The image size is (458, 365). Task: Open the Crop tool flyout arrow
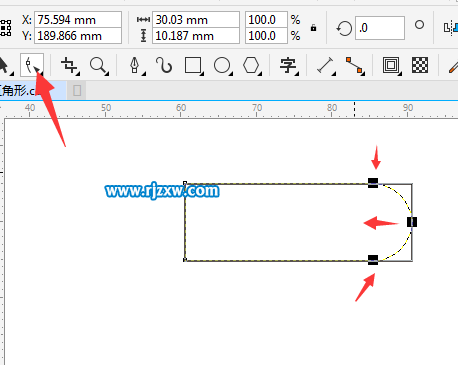tap(78, 73)
